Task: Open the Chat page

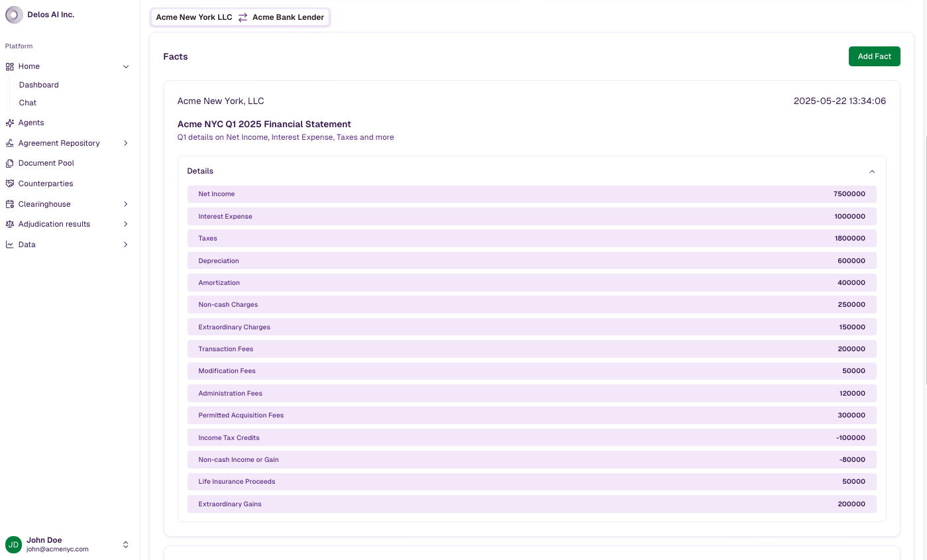Action: (x=28, y=103)
